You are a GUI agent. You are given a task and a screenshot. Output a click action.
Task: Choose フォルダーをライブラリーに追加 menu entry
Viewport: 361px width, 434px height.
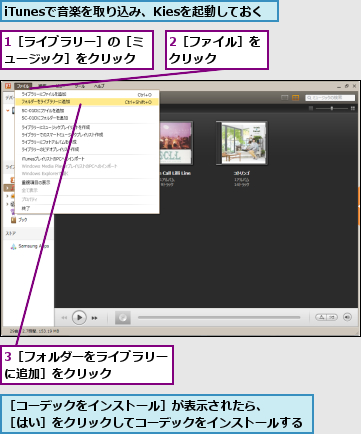pos(87,102)
